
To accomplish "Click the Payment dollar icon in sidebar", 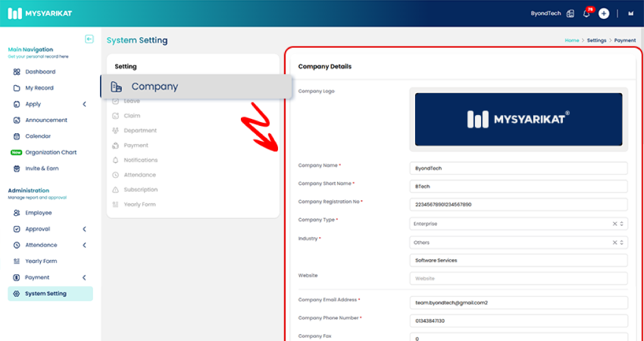I will (16, 277).
